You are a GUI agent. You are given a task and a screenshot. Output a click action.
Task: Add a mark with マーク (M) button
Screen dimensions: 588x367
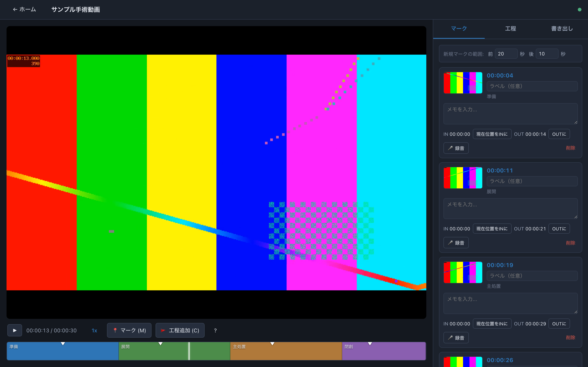click(x=129, y=330)
